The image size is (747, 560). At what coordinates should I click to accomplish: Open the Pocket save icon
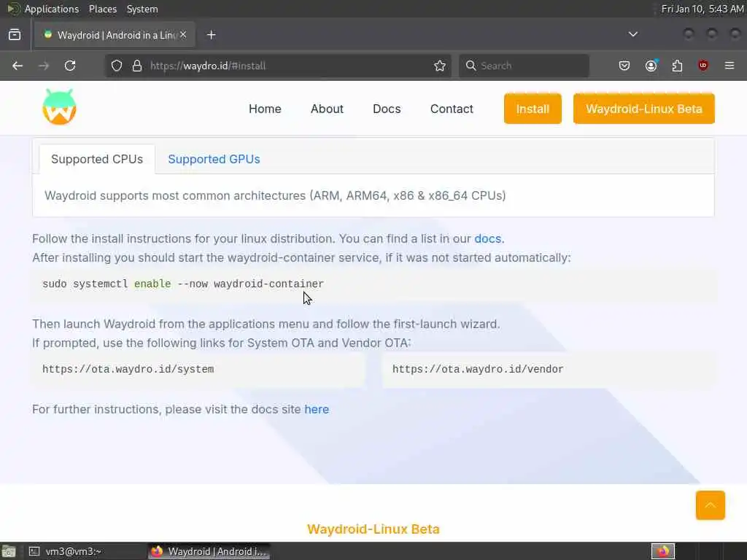[624, 66]
